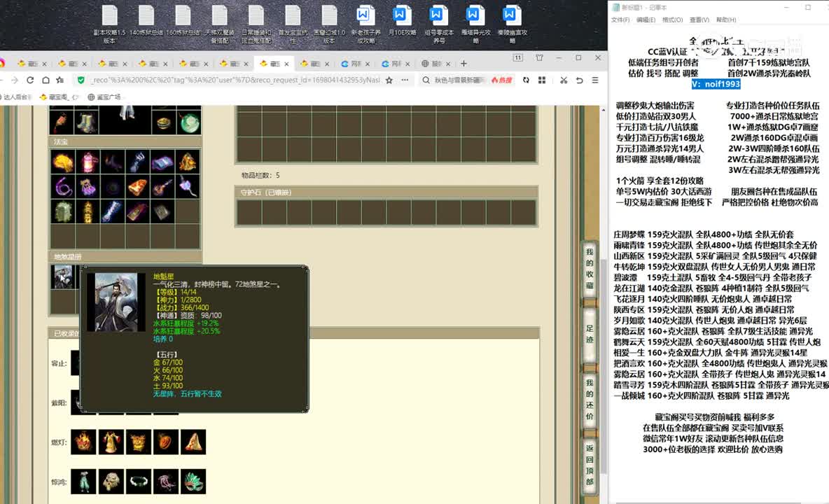The image size is (829, 504).
Task: Click the green security shield icon
Action: point(81,80)
